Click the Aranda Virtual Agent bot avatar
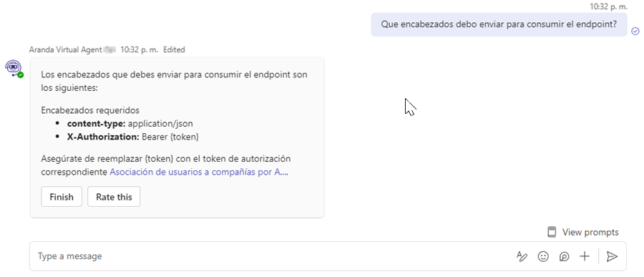Viewport: 644px width, 277px height. point(13,68)
